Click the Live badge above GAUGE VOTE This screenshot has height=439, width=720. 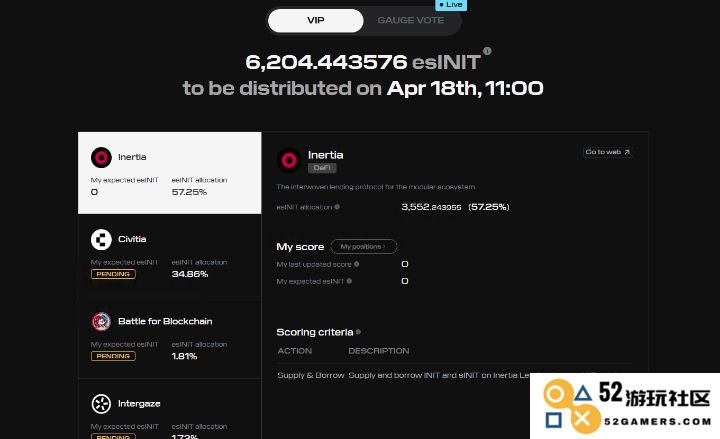click(x=451, y=5)
